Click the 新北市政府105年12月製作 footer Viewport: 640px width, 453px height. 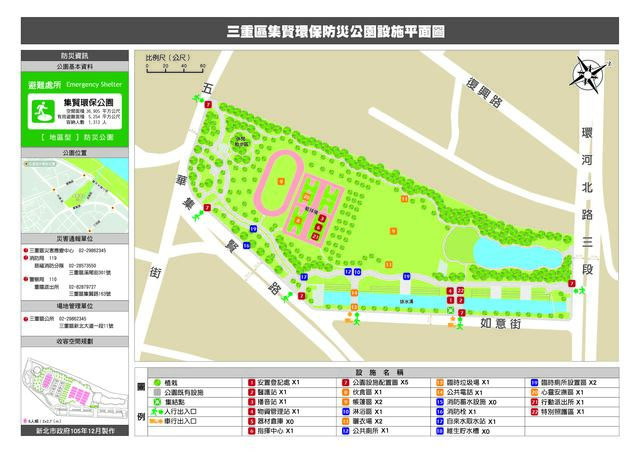(75, 431)
